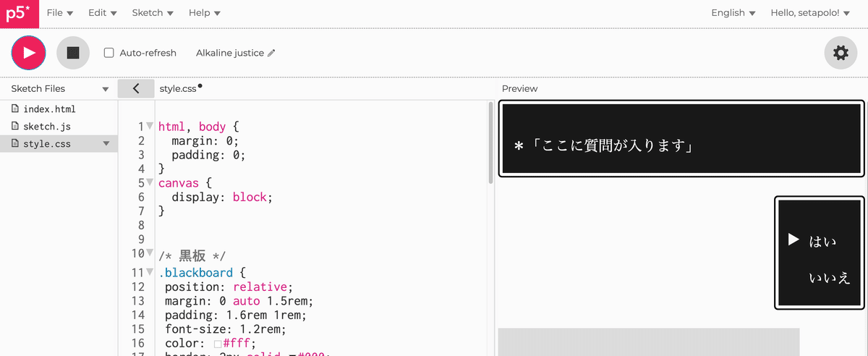868x356 pixels.
Task: Choose いいえ in the preview dialog
Action: pos(830,278)
